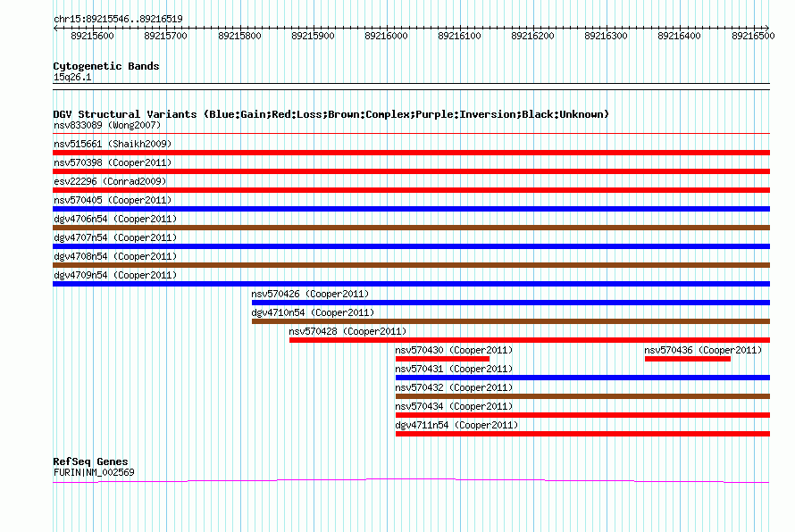Click ruler position 89215800
The height and width of the screenshot is (532, 795).
click(239, 36)
